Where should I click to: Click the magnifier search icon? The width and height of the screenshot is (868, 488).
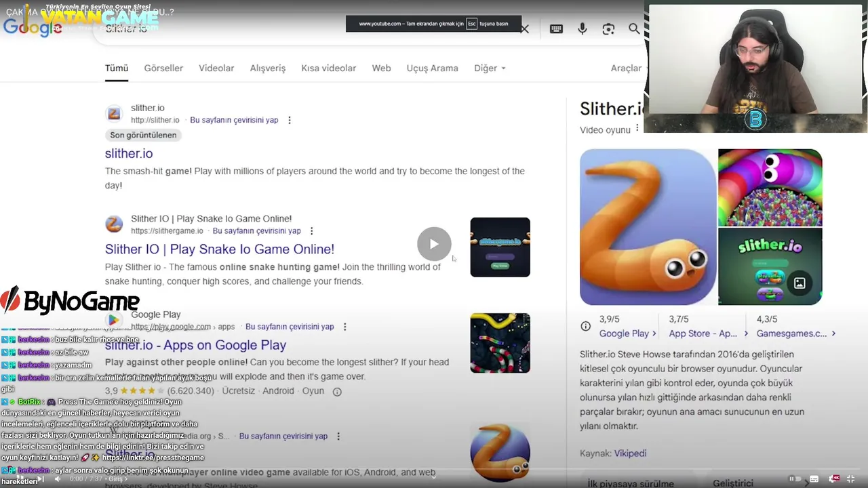[634, 28]
